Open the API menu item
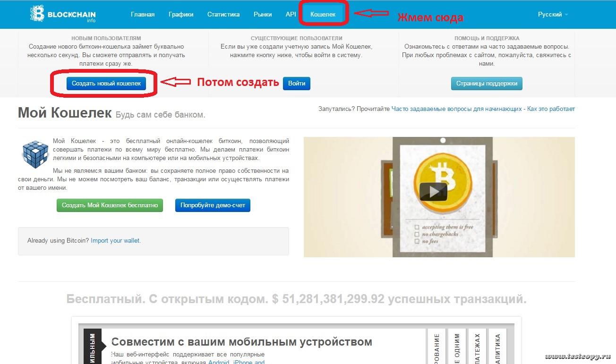The width and height of the screenshot is (616, 364). (x=291, y=14)
